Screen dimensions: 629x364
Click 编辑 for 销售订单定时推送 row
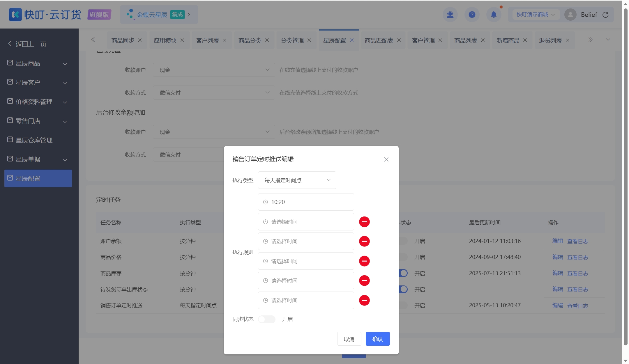[x=558, y=306]
